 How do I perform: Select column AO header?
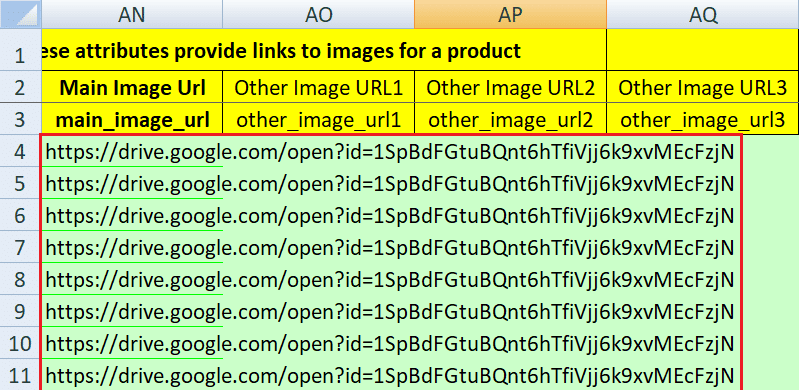318,14
